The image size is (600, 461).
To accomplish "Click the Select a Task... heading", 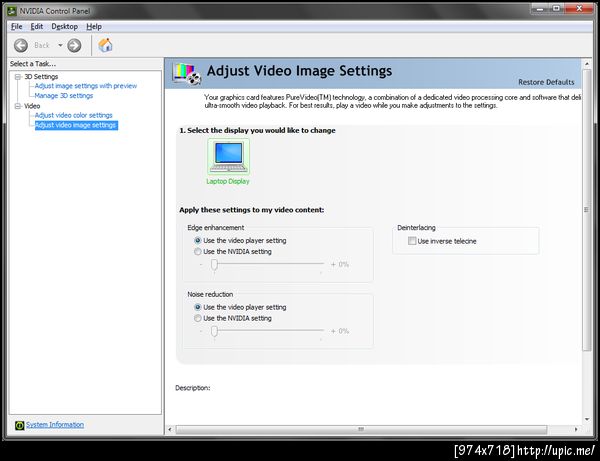I will coord(33,64).
